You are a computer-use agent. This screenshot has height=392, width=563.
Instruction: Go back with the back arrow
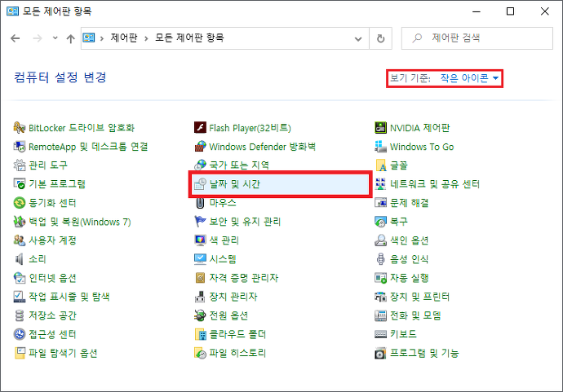point(15,38)
